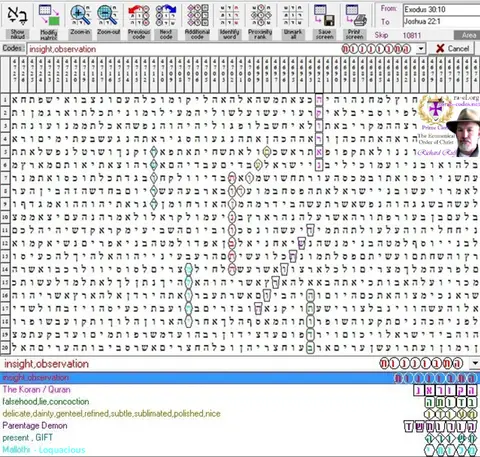Image resolution: width=480 pixels, height=457 pixels.
Task: Select 'Parentage Demon' list row
Action: 240,426
